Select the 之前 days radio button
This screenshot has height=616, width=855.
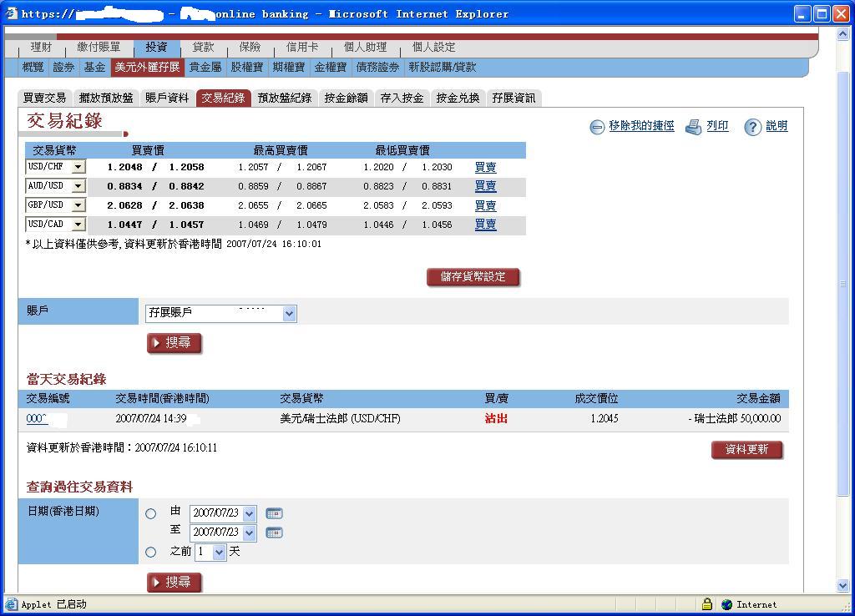coord(152,552)
